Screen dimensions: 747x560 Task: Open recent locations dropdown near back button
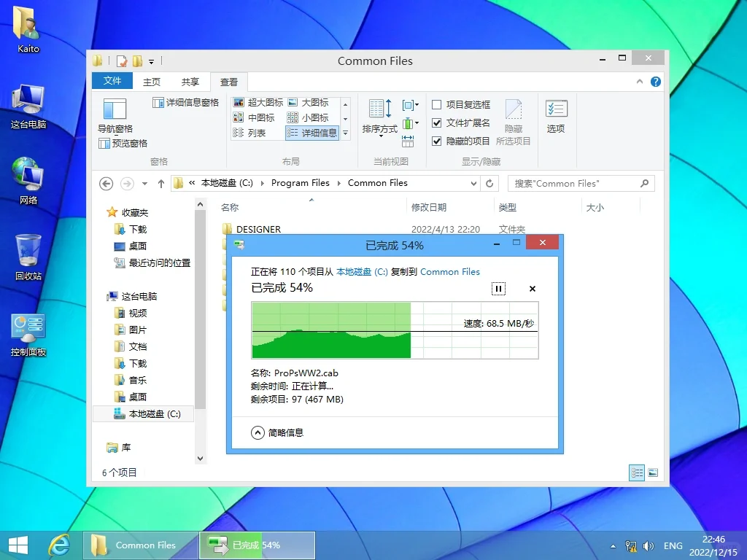point(144,183)
